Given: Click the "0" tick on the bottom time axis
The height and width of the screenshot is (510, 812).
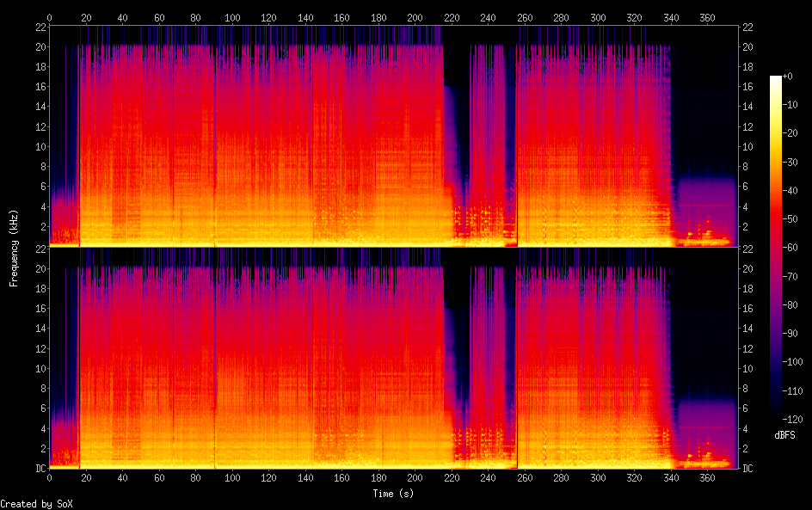Looking at the screenshot, I should (x=49, y=478).
